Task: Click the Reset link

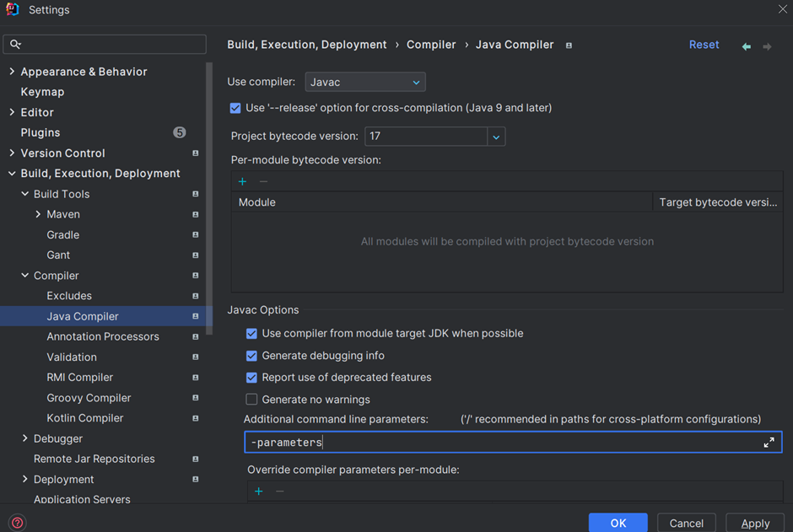Action: pyautogui.click(x=704, y=45)
